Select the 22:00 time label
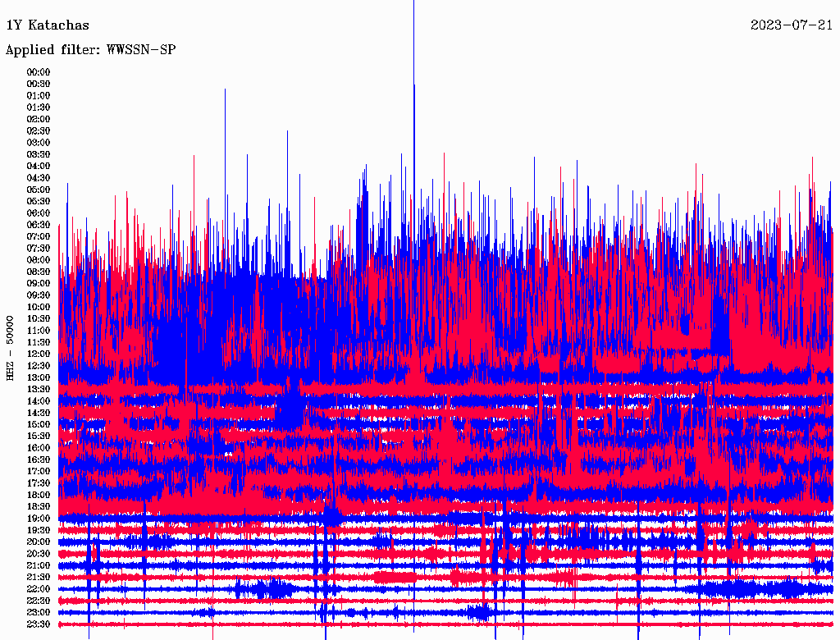The image size is (840, 640). [39, 589]
